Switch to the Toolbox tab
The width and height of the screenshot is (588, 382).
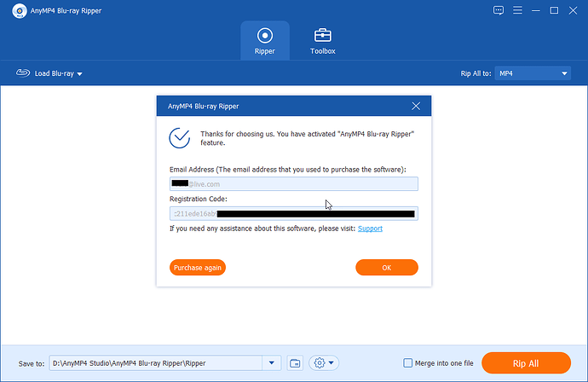click(x=322, y=41)
